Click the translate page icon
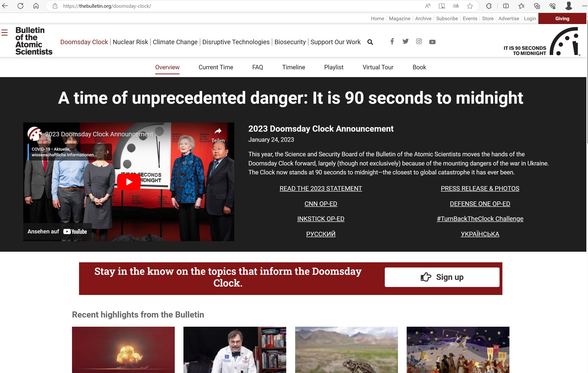 (x=456, y=6)
